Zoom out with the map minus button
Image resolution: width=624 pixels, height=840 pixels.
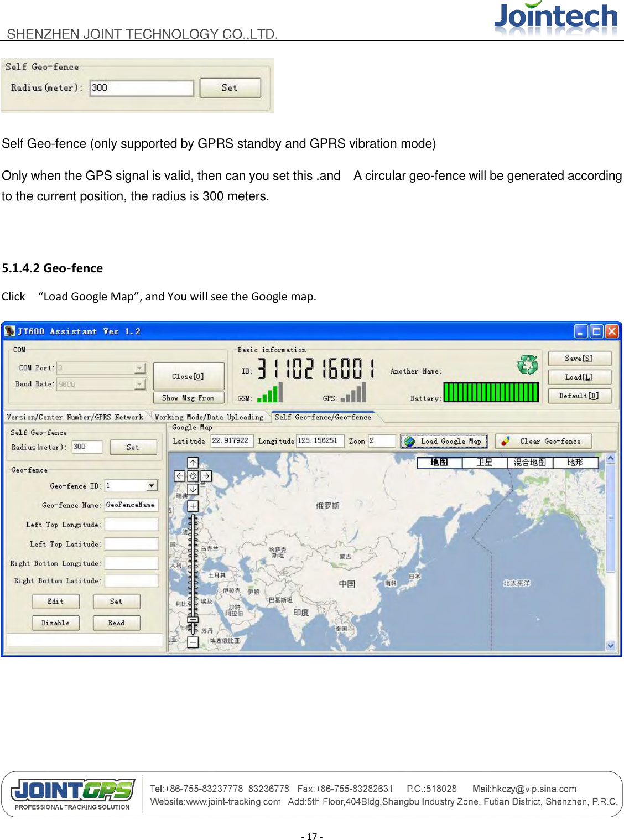(x=193, y=641)
